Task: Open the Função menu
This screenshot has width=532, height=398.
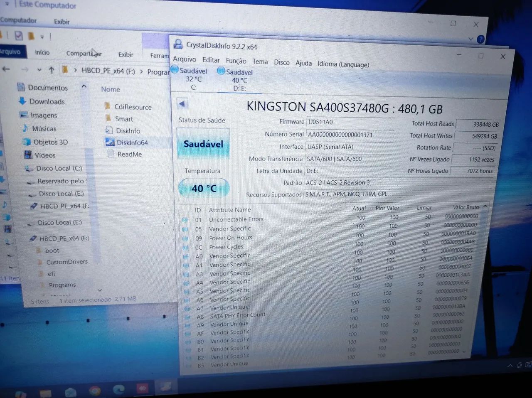Action: (x=236, y=61)
